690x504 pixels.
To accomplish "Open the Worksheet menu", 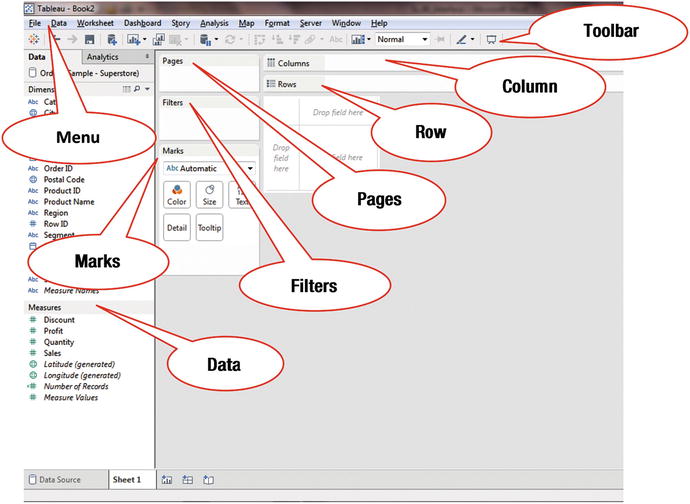I will [x=95, y=23].
